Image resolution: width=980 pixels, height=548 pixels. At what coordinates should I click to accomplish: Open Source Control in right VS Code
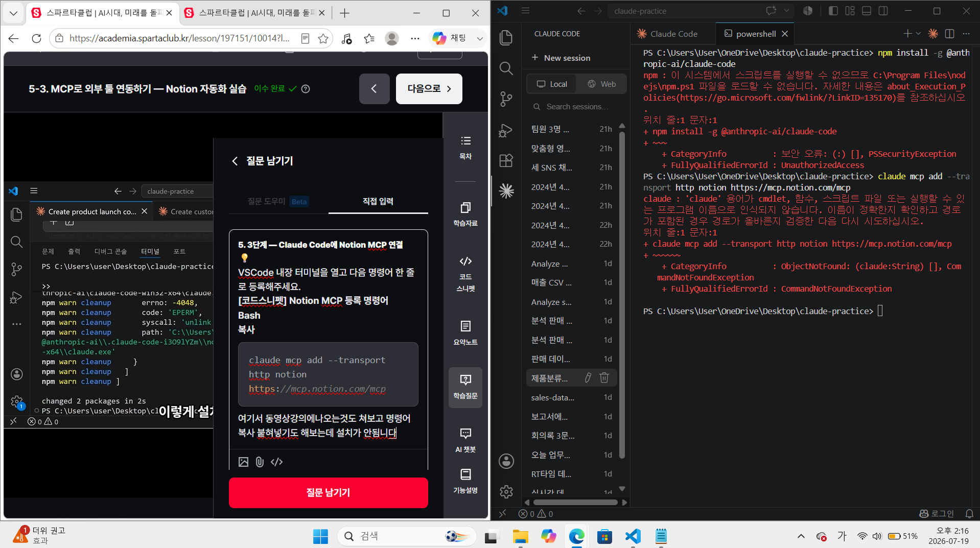click(x=506, y=99)
